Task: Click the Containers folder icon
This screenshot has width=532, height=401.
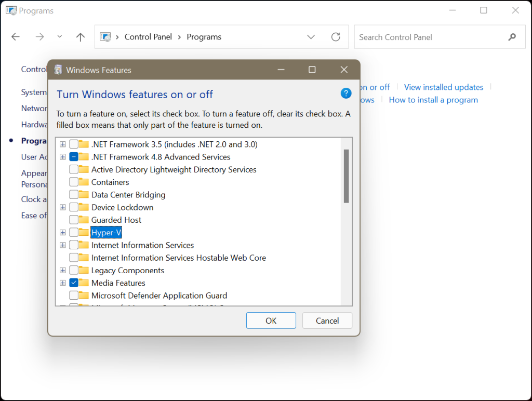Action: [83, 182]
